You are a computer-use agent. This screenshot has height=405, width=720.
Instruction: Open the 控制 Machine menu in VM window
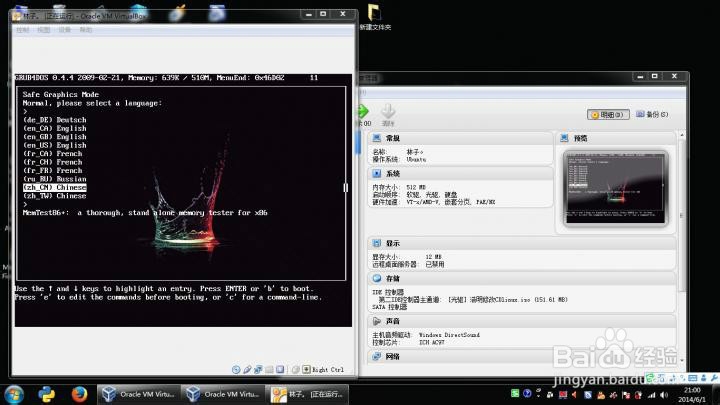click(x=22, y=30)
